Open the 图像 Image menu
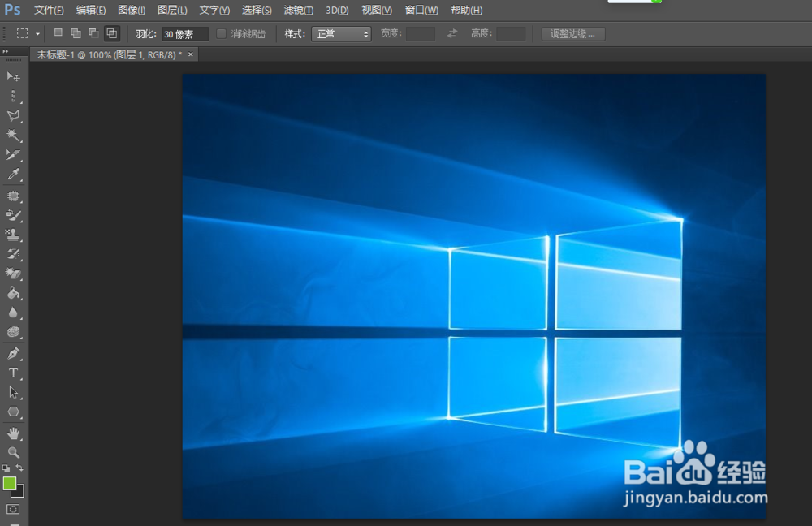The height and width of the screenshot is (526, 812). click(x=132, y=10)
